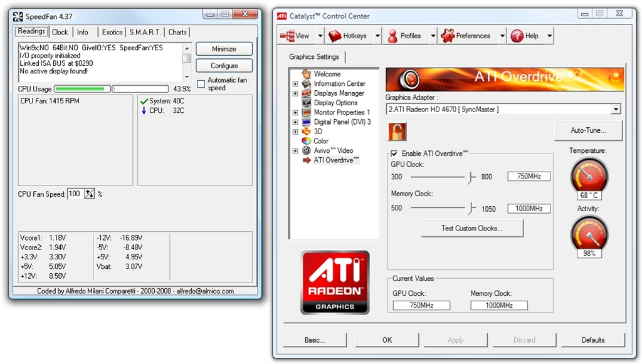Click the log box scroll down arrow
Screen dimensions: 642x364
(187, 77)
